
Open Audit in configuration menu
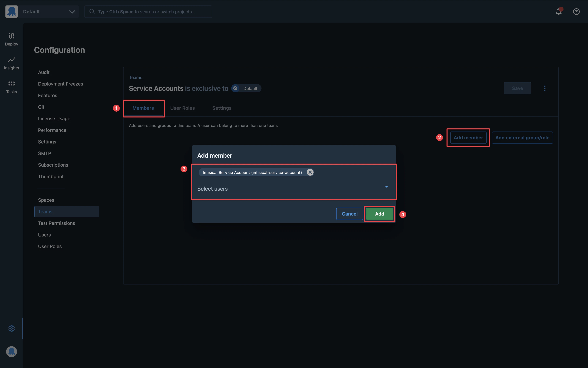click(44, 72)
